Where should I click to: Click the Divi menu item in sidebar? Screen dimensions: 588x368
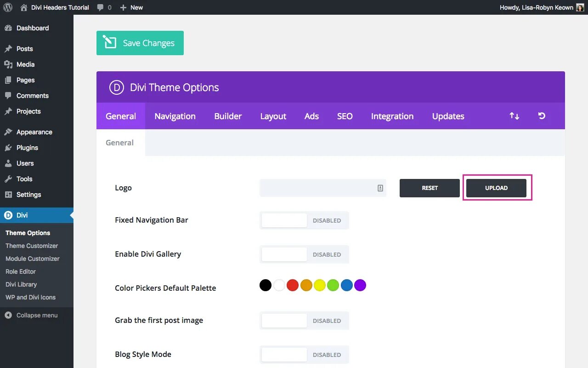point(37,215)
